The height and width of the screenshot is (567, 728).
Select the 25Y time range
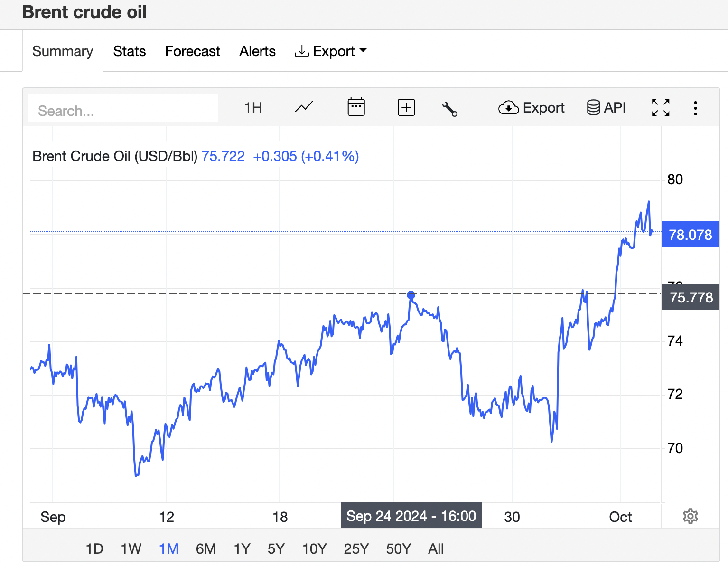coord(356,549)
